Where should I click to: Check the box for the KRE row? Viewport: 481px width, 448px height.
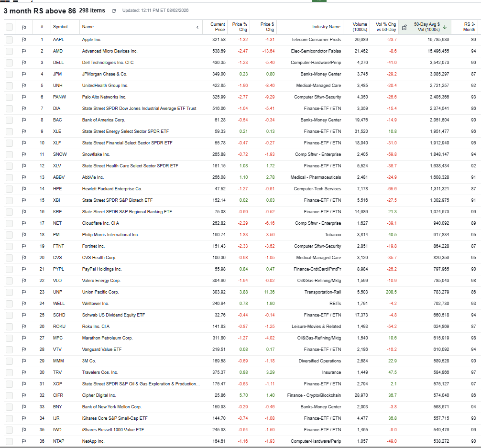click(x=9, y=212)
